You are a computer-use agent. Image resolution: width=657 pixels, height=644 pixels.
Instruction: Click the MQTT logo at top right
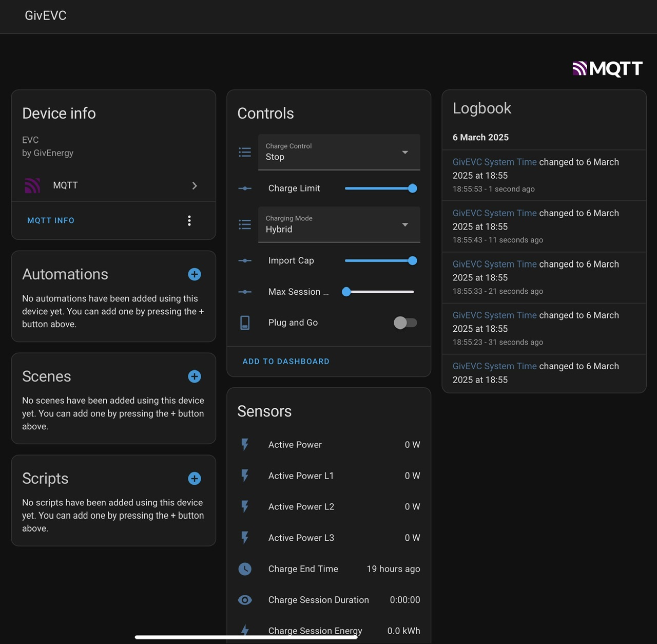click(607, 69)
